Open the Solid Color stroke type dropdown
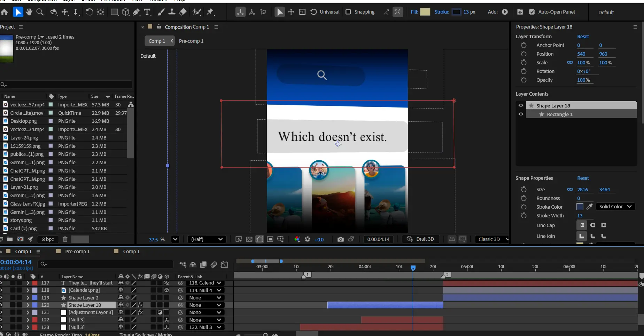644x336 pixels. (615, 207)
